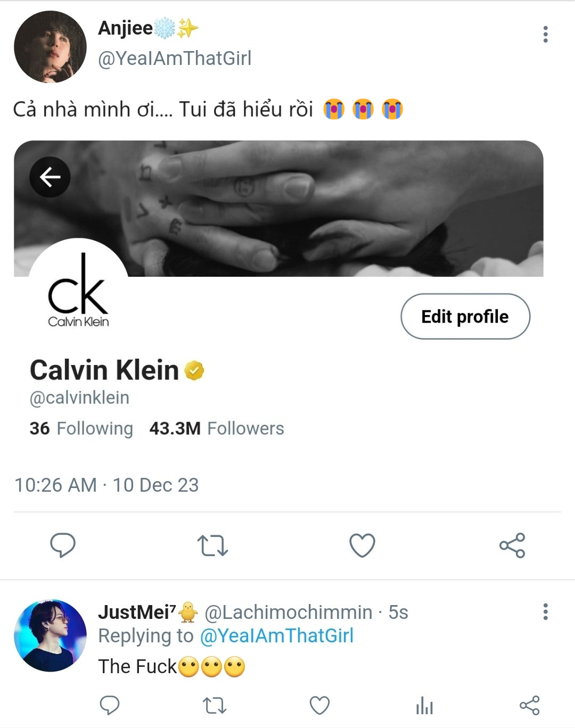The height and width of the screenshot is (728, 575).
Task: Tap the gold verified badge
Action: [194, 370]
